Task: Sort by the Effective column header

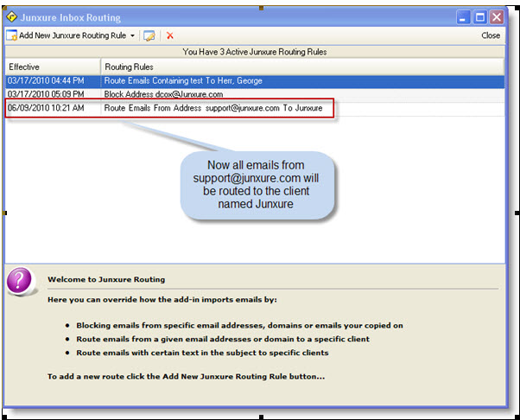Action: (x=53, y=67)
